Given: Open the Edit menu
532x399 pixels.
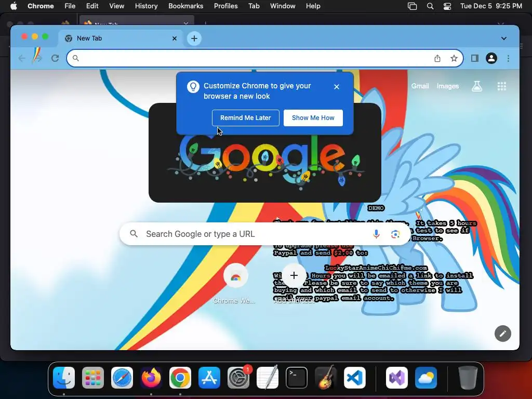Looking at the screenshot, I should (92, 6).
